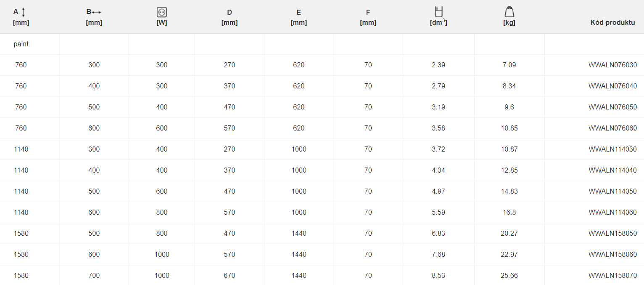Select product code WWALN114030

pyautogui.click(x=612, y=149)
